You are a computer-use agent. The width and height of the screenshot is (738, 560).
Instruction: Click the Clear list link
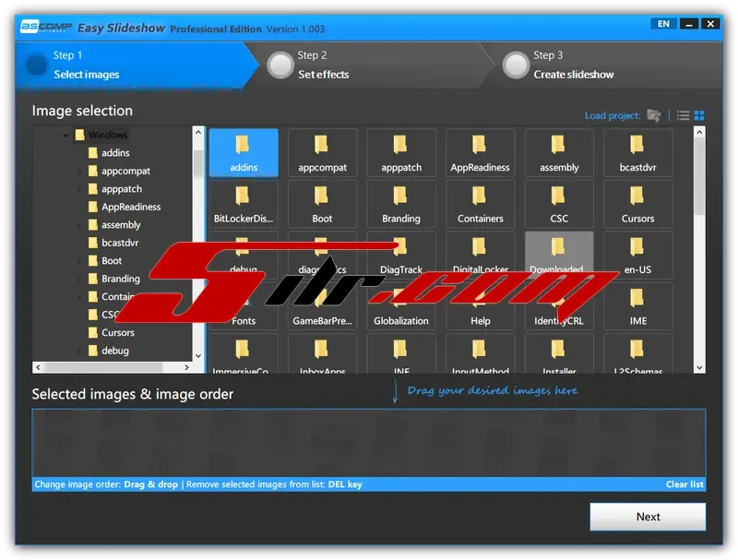(684, 484)
